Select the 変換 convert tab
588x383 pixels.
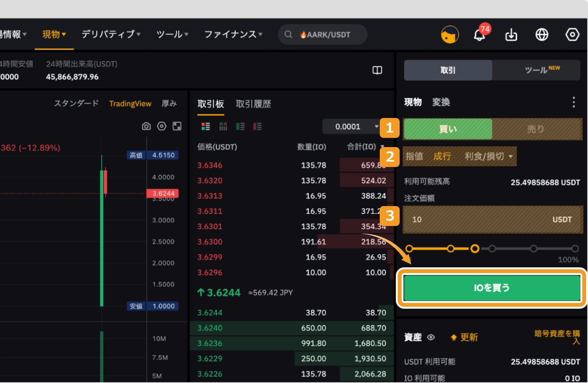[441, 102]
